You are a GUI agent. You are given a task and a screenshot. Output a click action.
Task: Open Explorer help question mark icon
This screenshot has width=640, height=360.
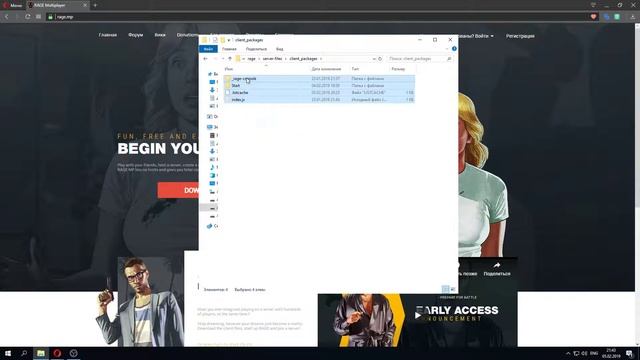point(454,49)
